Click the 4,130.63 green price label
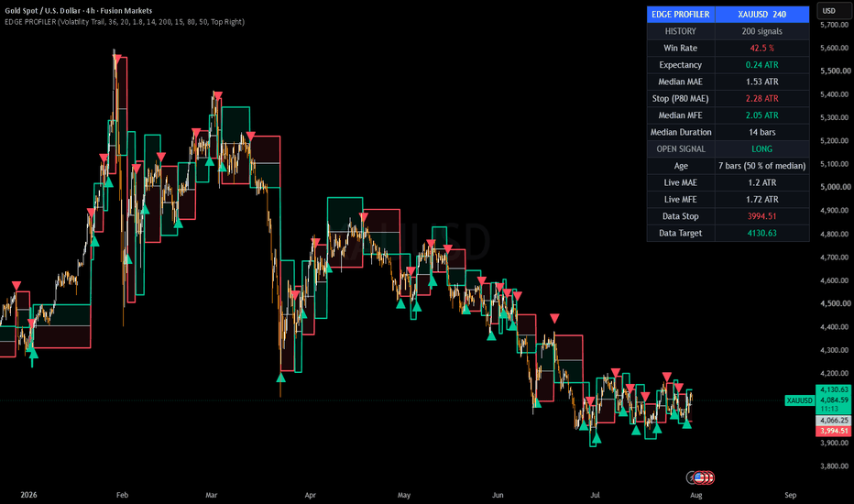The image size is (854, 504). point(833,389)
